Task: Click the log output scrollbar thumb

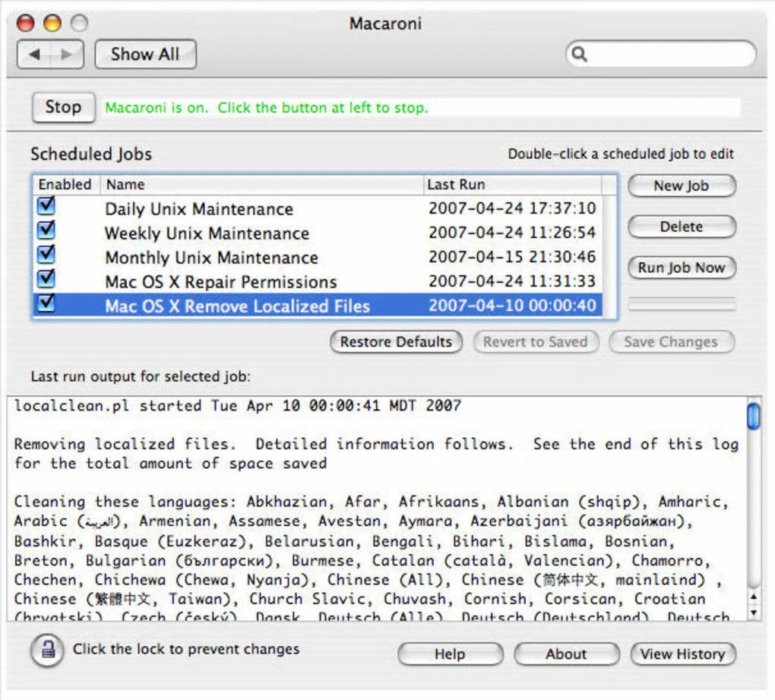Action: coord(753,417)
